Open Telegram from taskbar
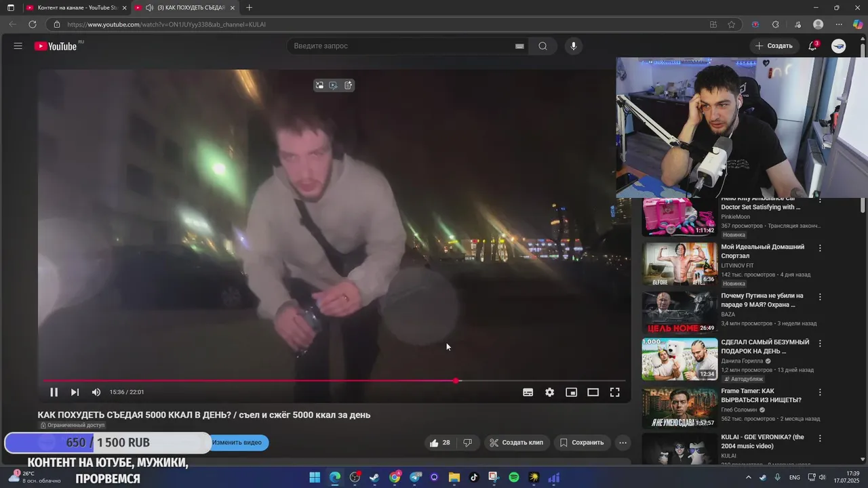 (x=414, y=477)
